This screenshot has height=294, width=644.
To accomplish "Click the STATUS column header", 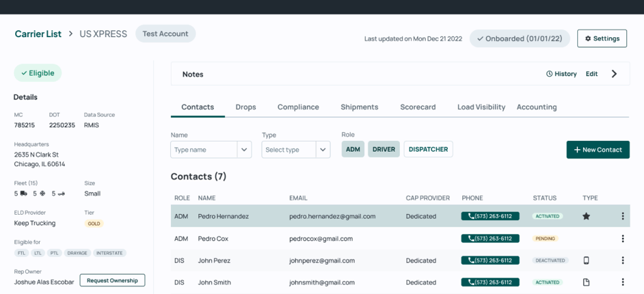I will click(545, 198).
